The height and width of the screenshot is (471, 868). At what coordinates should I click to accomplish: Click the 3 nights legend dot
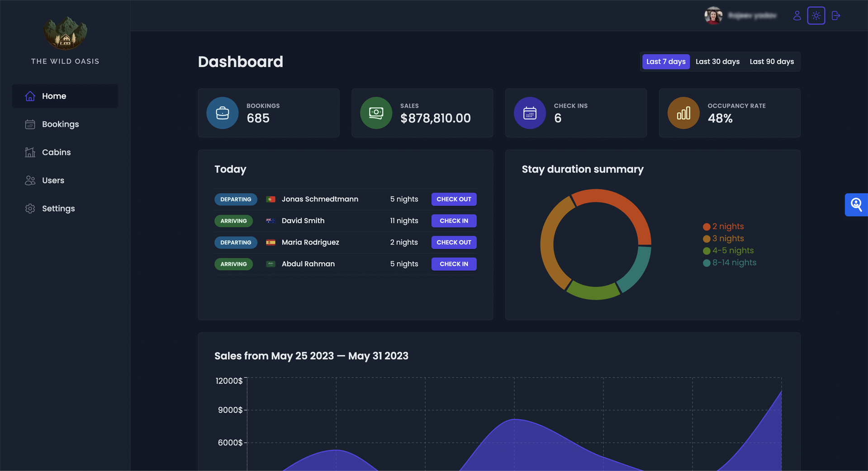(707, 239)
